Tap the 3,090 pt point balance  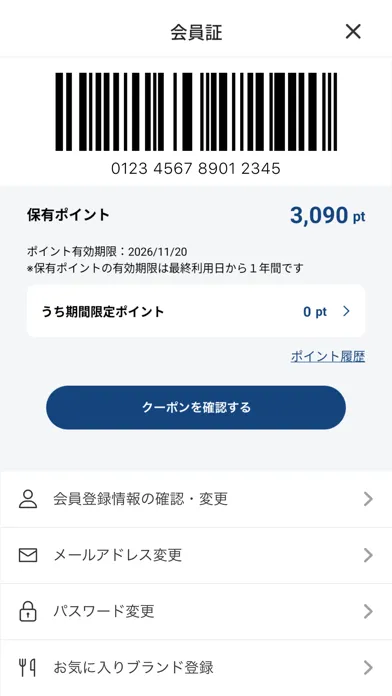coord(328,216)
